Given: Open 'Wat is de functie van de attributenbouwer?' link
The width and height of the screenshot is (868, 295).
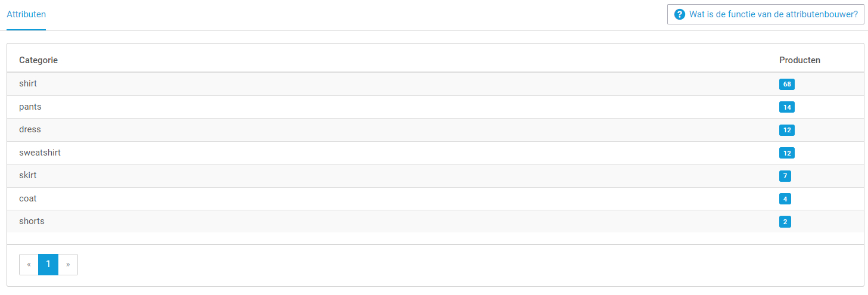Looking at the screenshot, I should click(x=773, y=14).
